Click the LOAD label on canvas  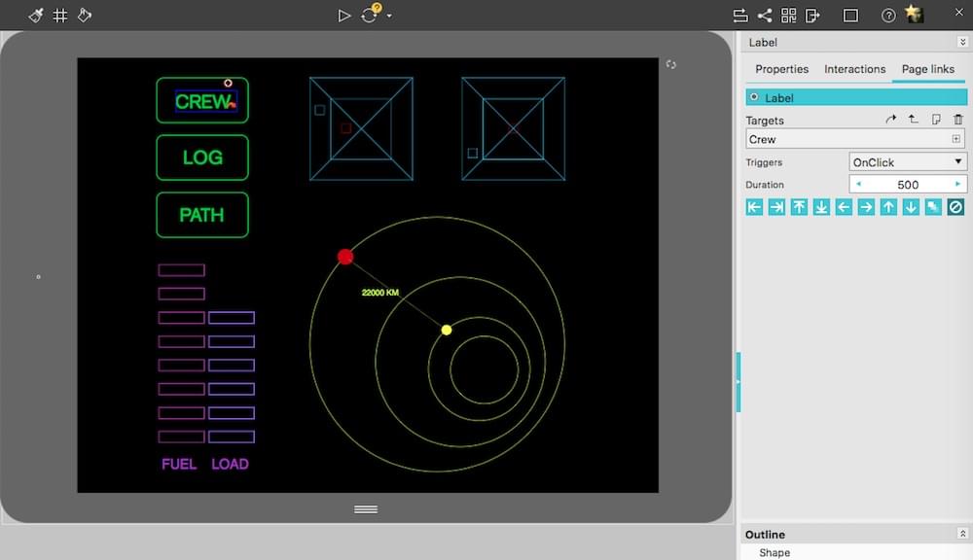pos(230,464)
